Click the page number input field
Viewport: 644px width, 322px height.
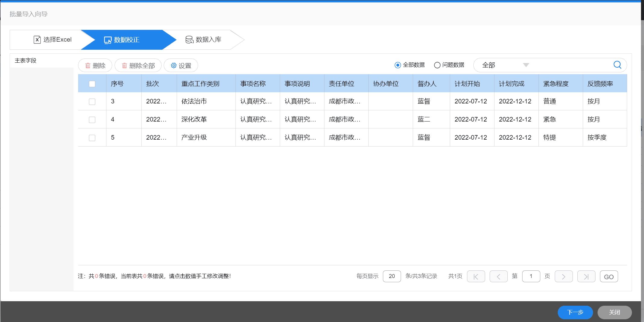pyautogui.click(x=531, y=276)
